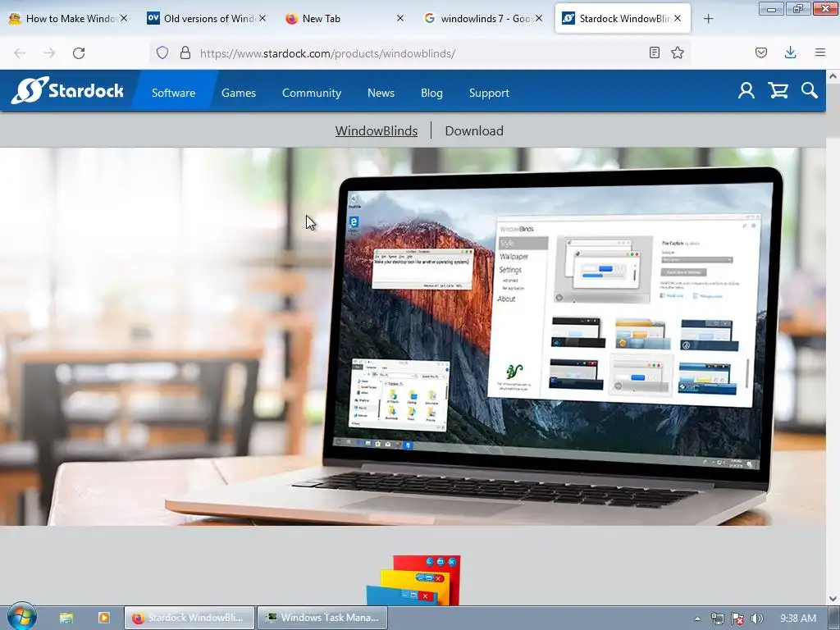Click page scrollbar down arrow
This screenshot has width=840, height=630.
click(x=833, y=598)
